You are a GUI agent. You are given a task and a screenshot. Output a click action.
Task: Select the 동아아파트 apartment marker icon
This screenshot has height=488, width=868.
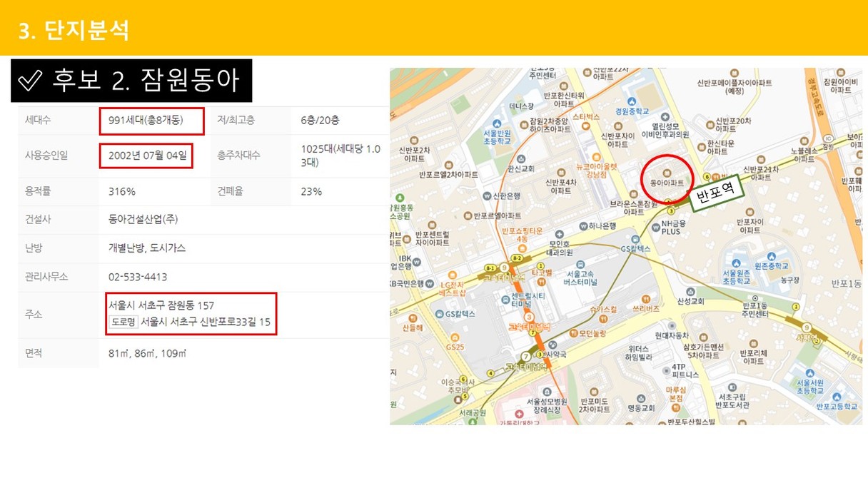[666, 173]
